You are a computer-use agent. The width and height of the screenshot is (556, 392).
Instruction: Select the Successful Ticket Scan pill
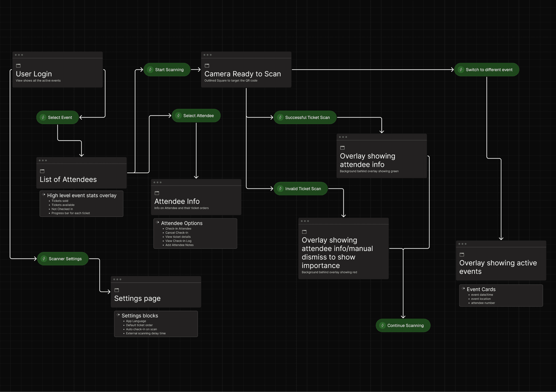click(x=305, y=117)
